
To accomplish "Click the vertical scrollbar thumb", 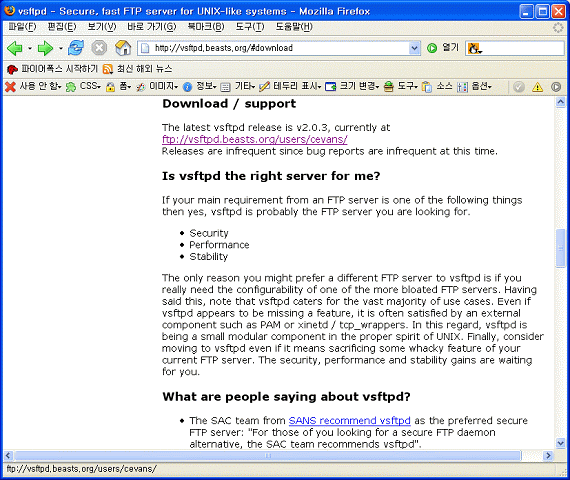I will pos(560,248).
